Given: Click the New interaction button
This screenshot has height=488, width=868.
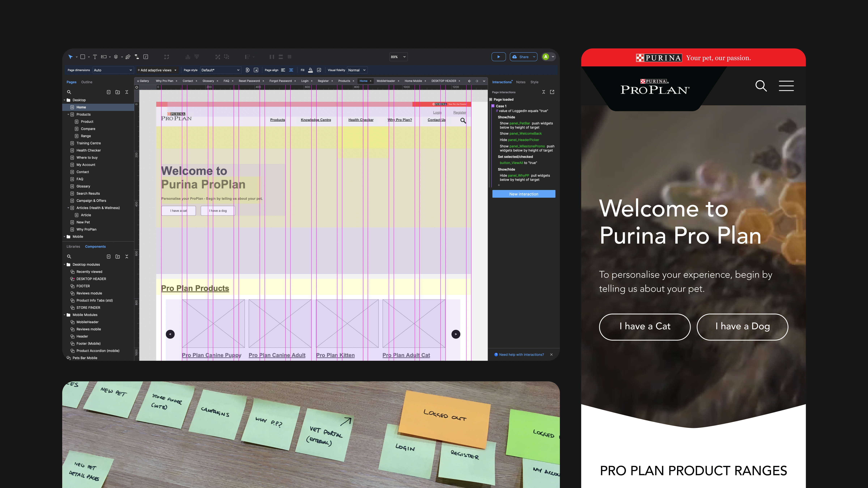Looking at the screenshot, I should [524, 194].
